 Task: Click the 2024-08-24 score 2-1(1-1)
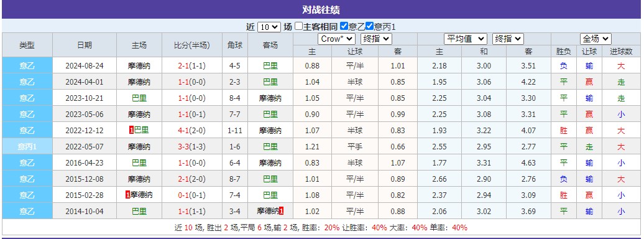point(192,66)
